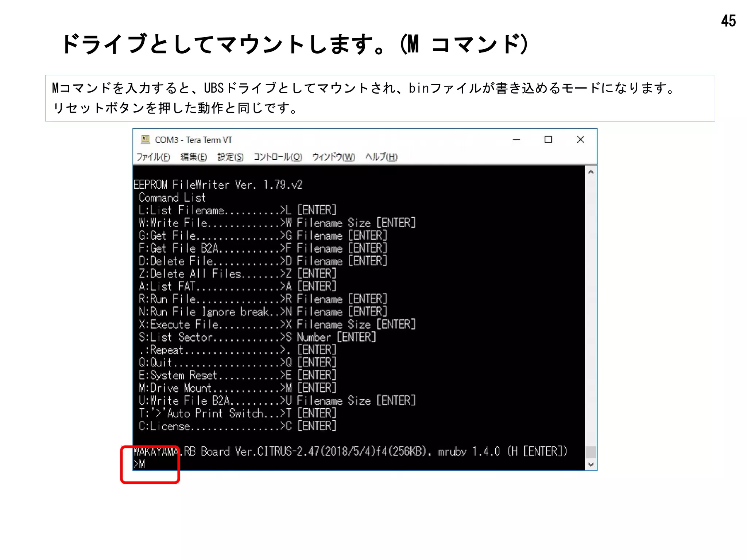
Task: Click the 'X:Execute File' command line
Action: [x=277, y=324]
